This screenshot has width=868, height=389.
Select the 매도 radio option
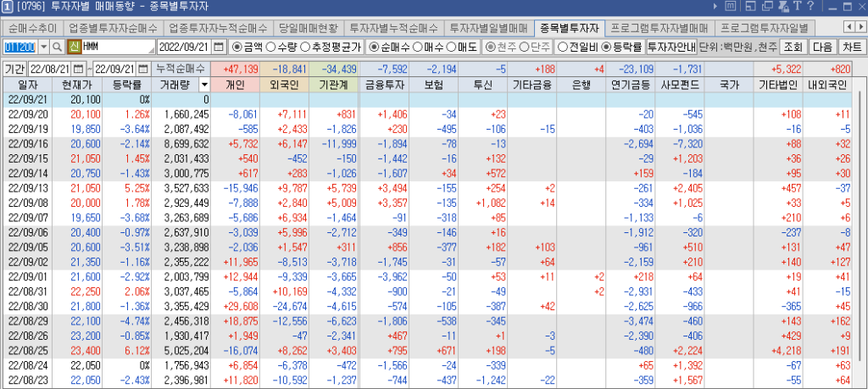(451, 47)
